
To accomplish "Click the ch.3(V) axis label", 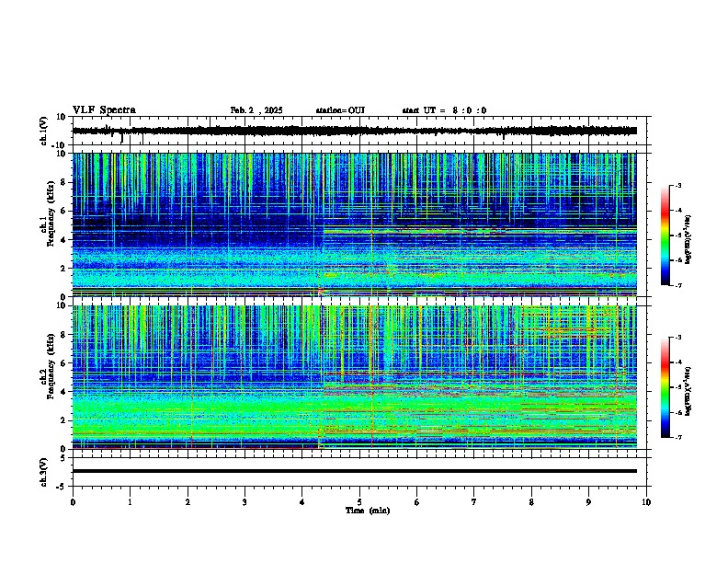I will [44, 472].
